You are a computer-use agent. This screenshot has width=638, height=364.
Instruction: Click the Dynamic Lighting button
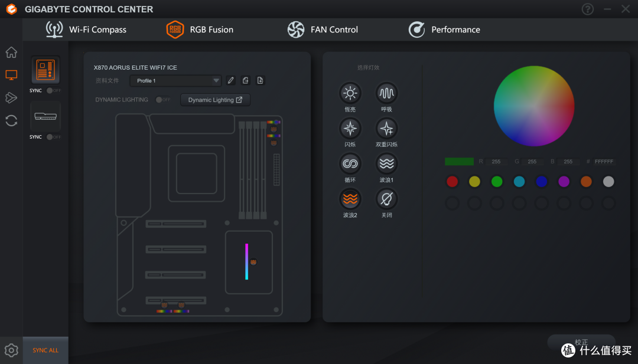[215, 100]
